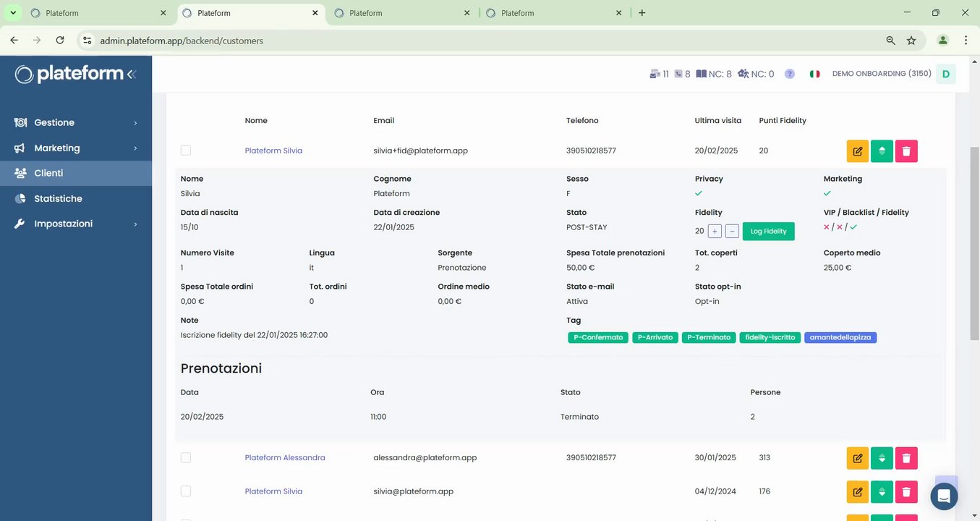This screenshot has width=980, height=521.
Task: Delete Plateform Alessandra with the trash icon
Action: pyautogui.click(x=906, y=458)
